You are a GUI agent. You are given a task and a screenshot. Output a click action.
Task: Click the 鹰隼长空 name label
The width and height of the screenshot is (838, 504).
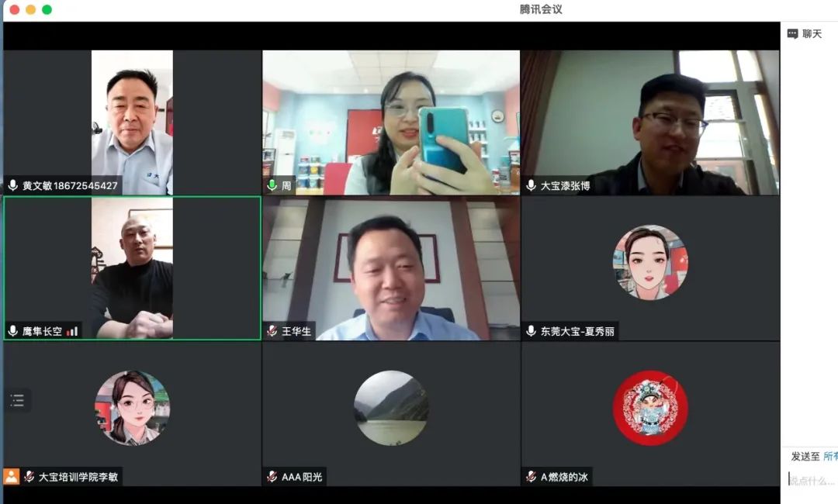(42, 331)
